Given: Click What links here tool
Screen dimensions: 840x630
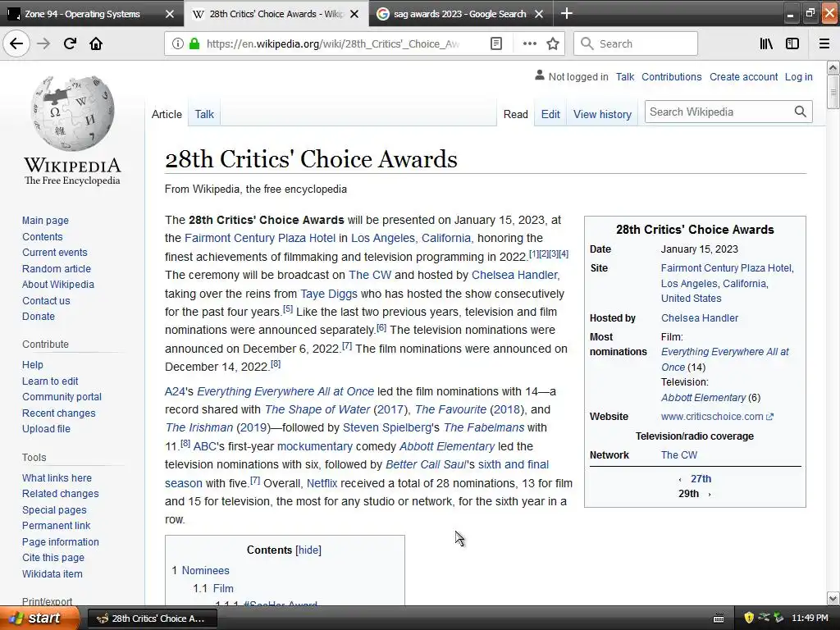Looking at the screenshot, I should 57,478.
